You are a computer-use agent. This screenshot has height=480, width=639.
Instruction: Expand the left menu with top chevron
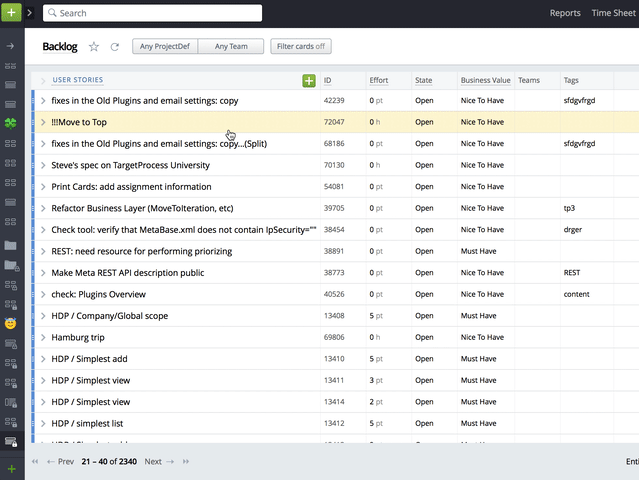pyautogui.click(x=29, y=13)
